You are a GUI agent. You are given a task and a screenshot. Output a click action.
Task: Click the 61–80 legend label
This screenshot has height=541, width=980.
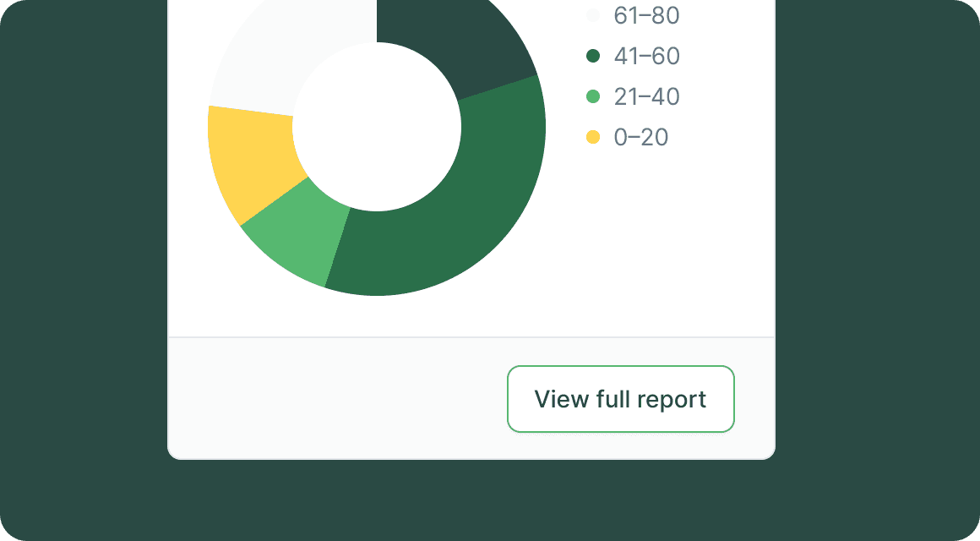(647, 15)
